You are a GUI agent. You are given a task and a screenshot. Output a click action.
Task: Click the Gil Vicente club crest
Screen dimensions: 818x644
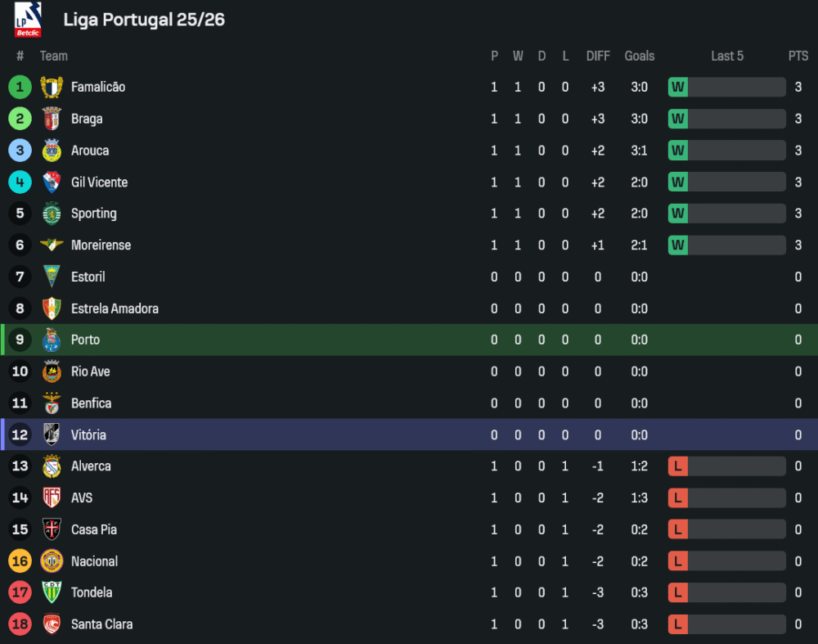52,182
